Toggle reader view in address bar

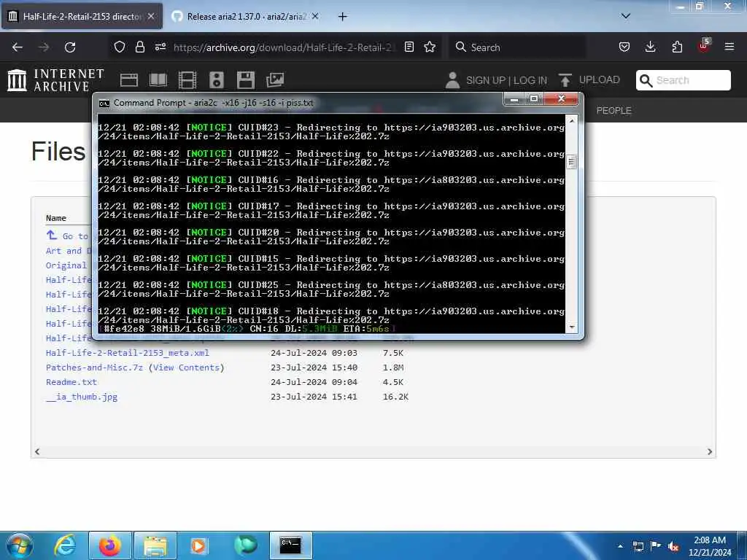[x=409, y=47]
